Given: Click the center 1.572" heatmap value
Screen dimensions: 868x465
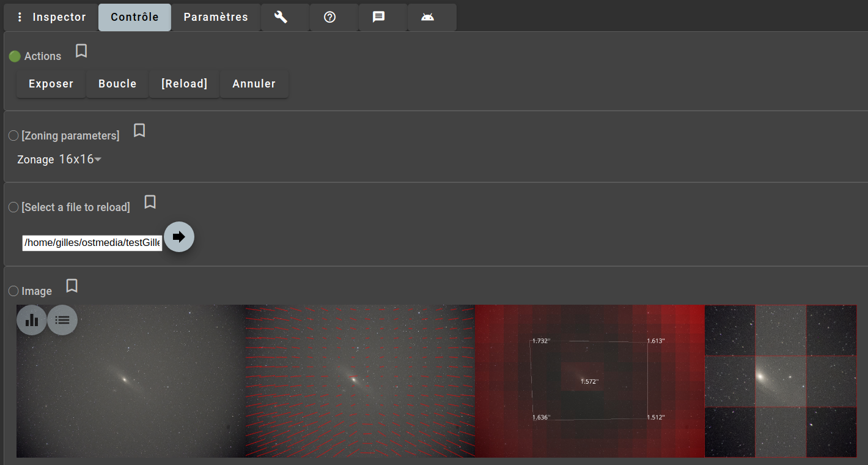Looking at the screenshot, I should [x=590, y=382].
